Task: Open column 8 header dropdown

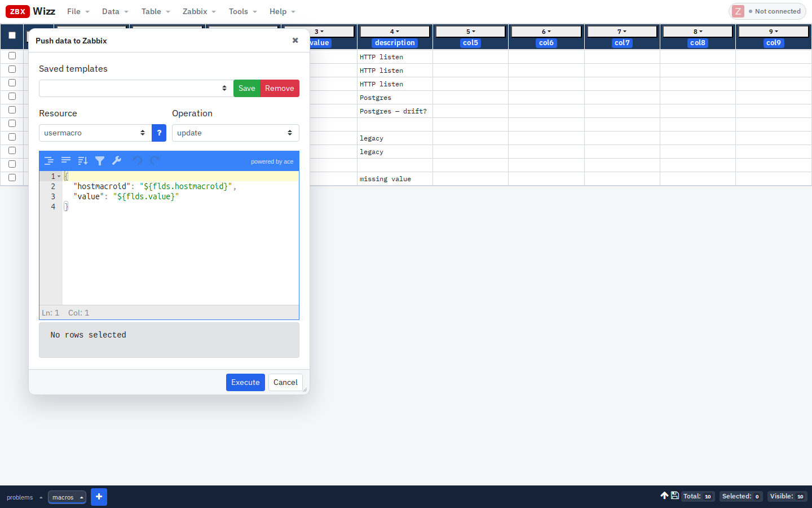Action: (x=698, y=32)
